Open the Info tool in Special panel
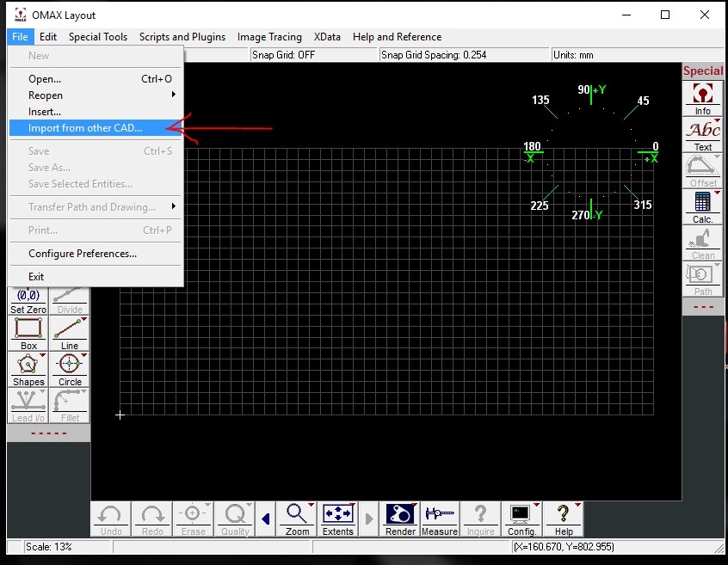The image size is (728, 565). pyautogui.click(x=702, y=98)
